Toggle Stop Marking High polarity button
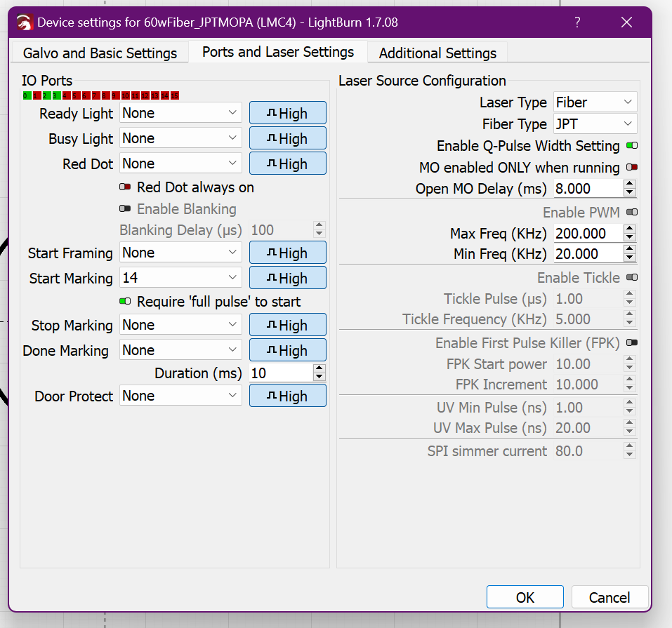 coord(288,325)
